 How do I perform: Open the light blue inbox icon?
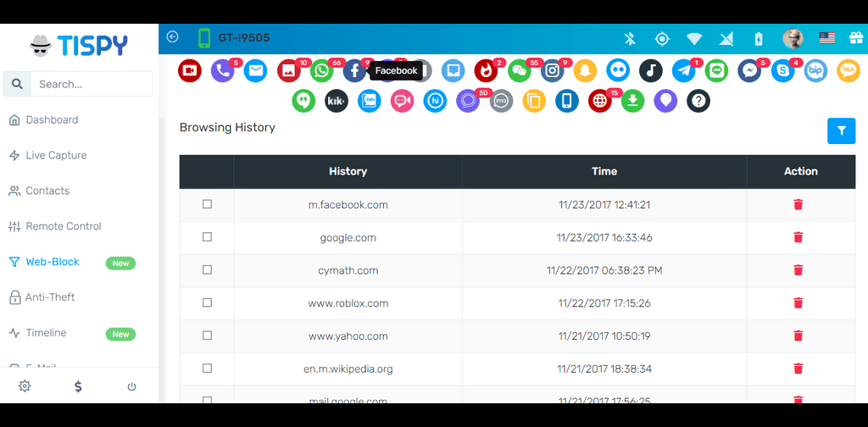coord(453,71)
